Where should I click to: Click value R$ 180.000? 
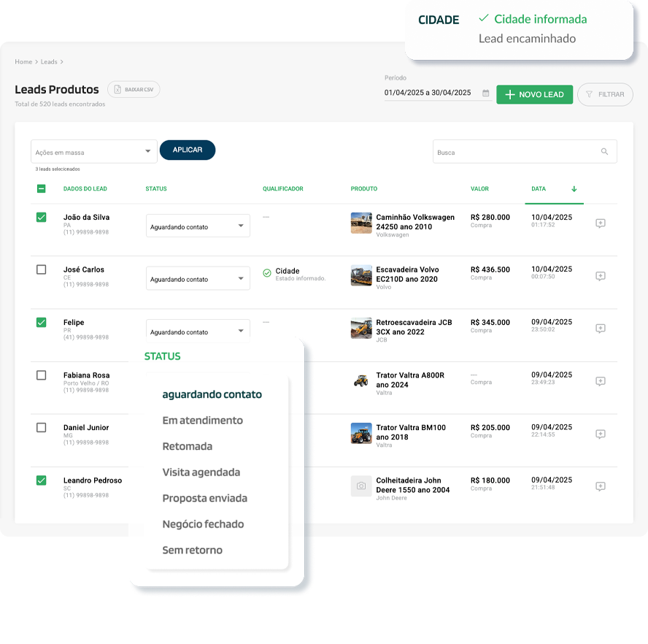tap(490, 480)
